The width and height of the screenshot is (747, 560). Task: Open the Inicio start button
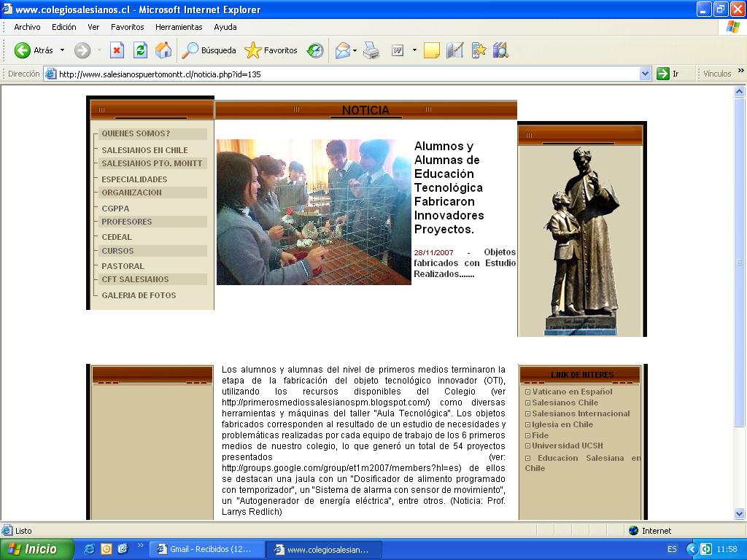(36, 549)
